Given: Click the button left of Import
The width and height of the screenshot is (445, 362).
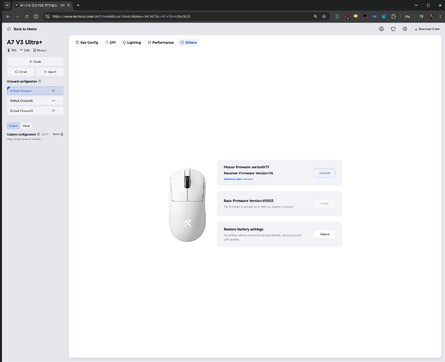Looking at the screenshot, I should [x=21, y=72].
